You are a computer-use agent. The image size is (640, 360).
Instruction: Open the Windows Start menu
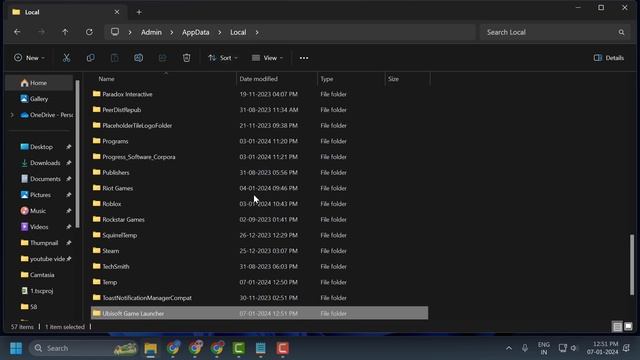(x=16, y=348)
